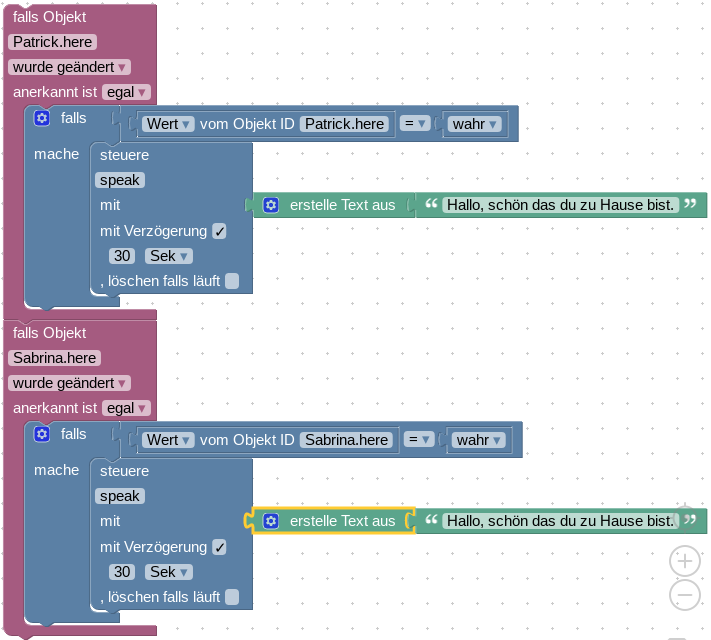Image resolution: width=711 pixels, height=640 pixels.
Task: Open Sek unit dropdown in Patrick block
Action: tap(169, 256)
